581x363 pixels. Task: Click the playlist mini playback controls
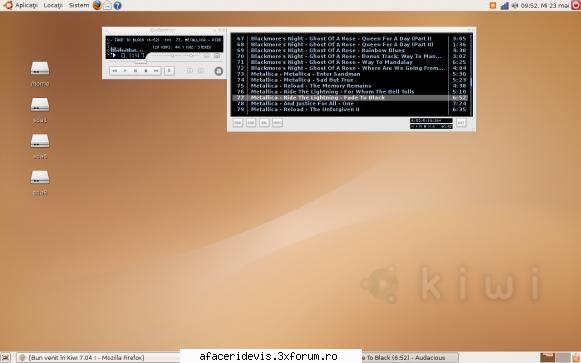pyautogui.click(x=424, y=127)
